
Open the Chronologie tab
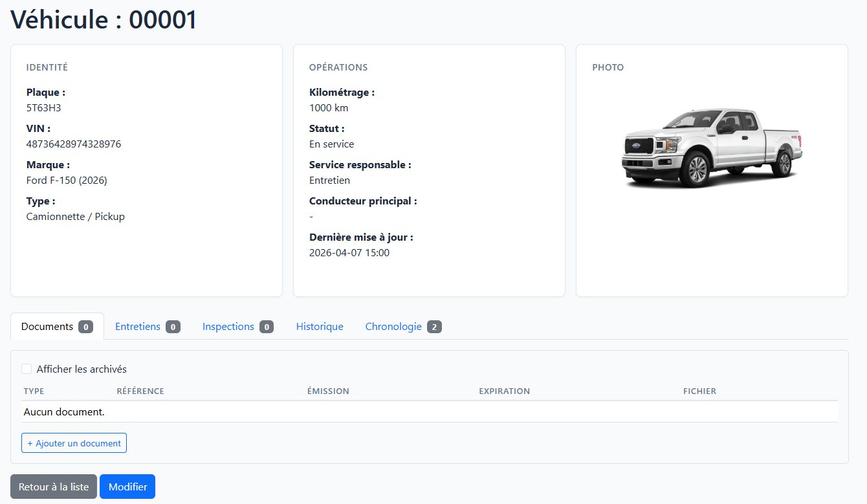(394, 326)
